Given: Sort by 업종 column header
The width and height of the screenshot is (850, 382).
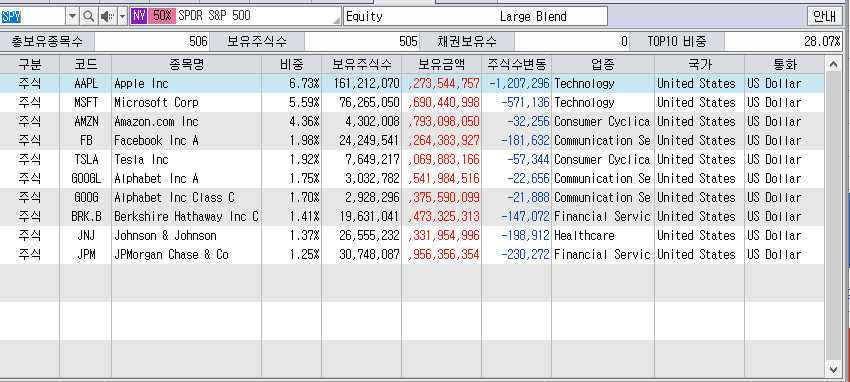Looking at the screenshot, I should [x=603, y=64].
